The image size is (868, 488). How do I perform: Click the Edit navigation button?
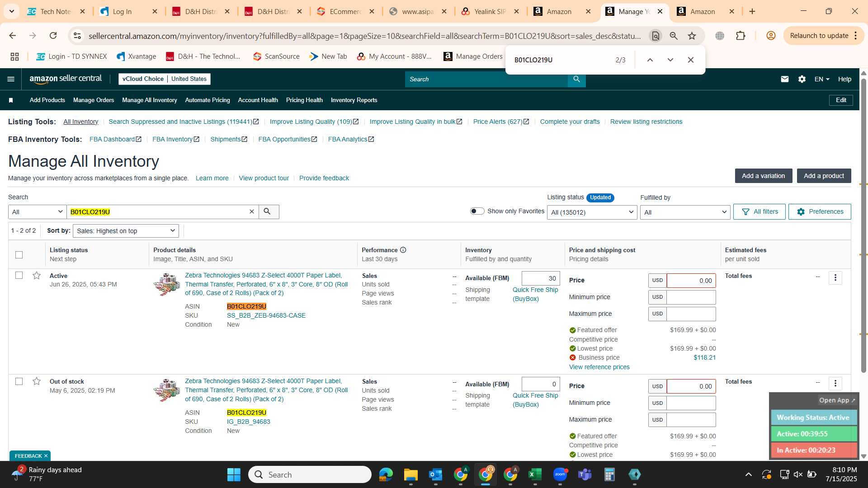[x=841, y=100]
